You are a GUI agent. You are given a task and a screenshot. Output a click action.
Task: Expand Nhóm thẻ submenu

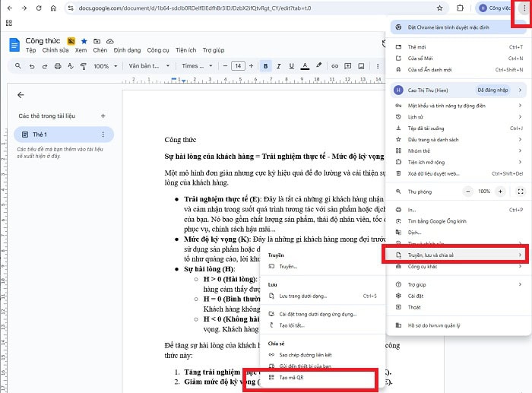tap(459, 151)
